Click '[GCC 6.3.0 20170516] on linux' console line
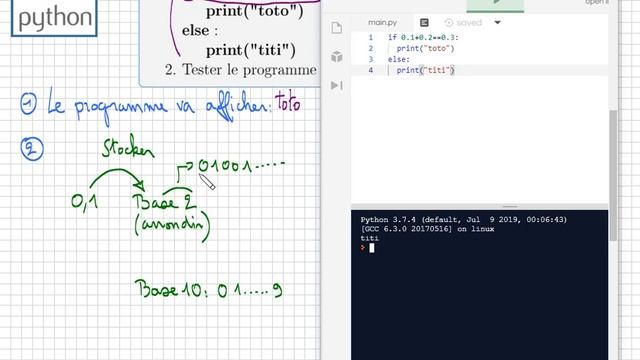This screenshot has height=360, width=640. [x=427, y=229]
